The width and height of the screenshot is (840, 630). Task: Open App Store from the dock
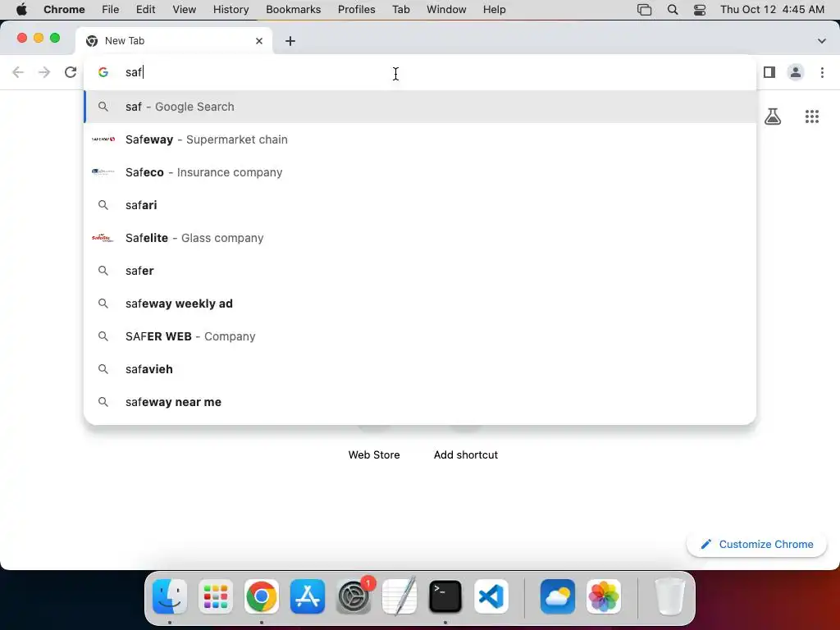tap(308, 596)
